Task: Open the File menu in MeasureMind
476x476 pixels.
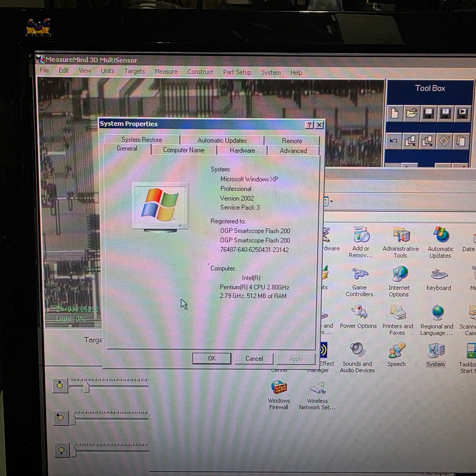Action: coord(44,70)
